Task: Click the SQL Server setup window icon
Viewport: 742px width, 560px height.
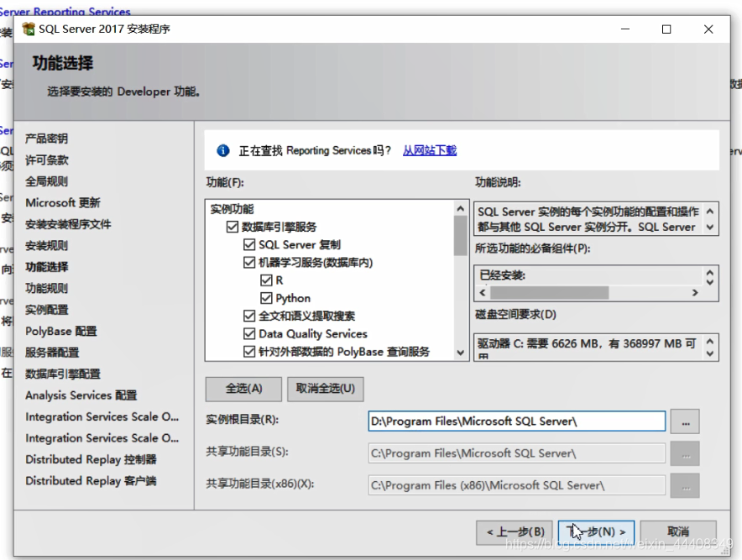Action: click(x=29, y=29)
